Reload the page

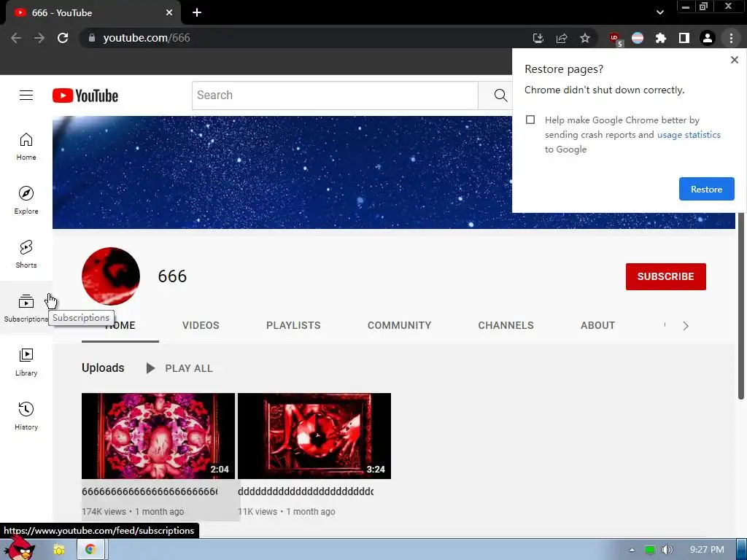[x=63, y=38]
